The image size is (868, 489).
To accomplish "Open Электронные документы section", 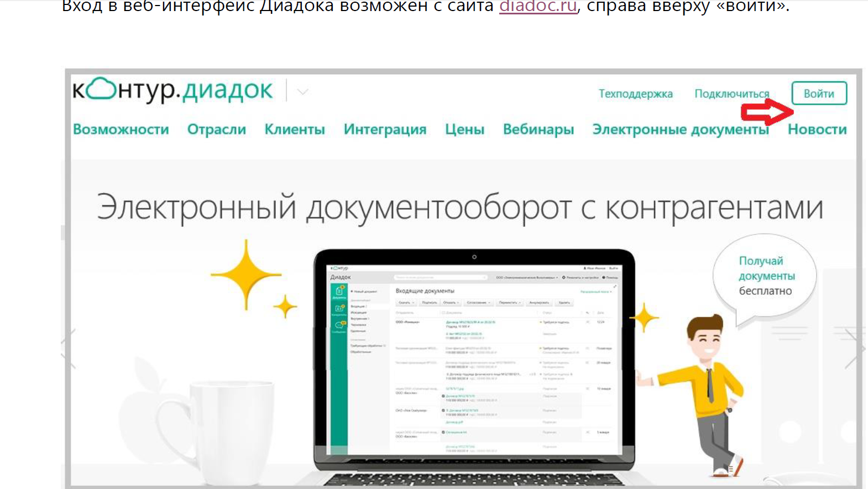I will [x=681, y=129].
